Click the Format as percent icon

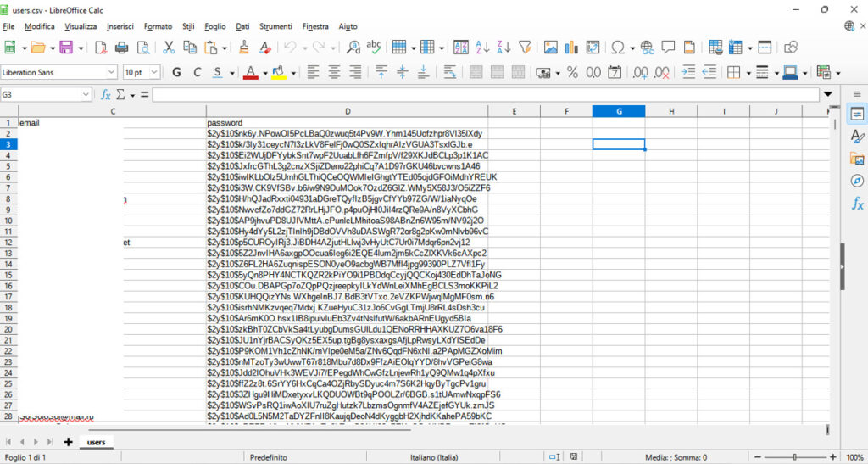pos(572,72)
